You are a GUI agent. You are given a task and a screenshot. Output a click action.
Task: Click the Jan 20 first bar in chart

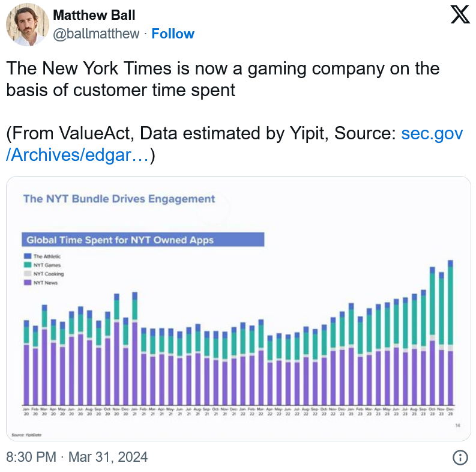click(26, 363)
